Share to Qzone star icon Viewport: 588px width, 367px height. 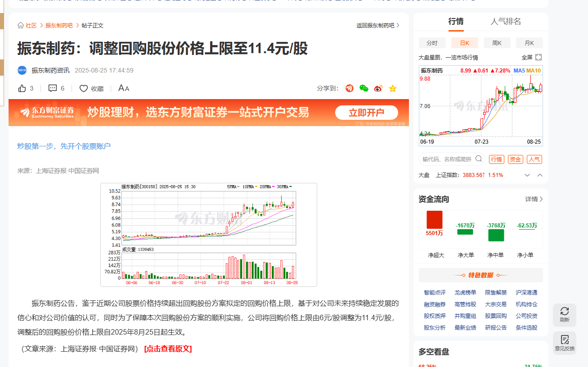click(x=393, y=88)
